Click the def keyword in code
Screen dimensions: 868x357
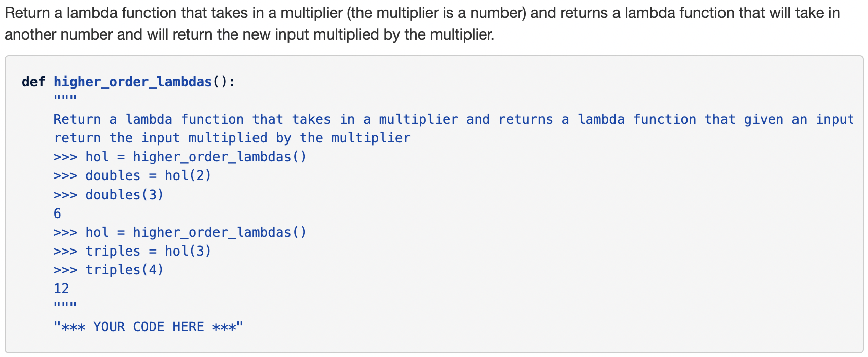[33, 82]
